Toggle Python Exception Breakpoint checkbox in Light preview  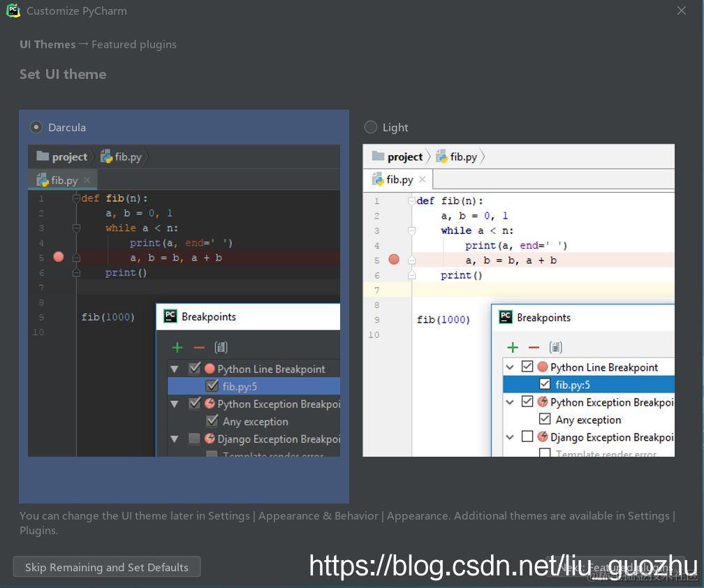527,402
